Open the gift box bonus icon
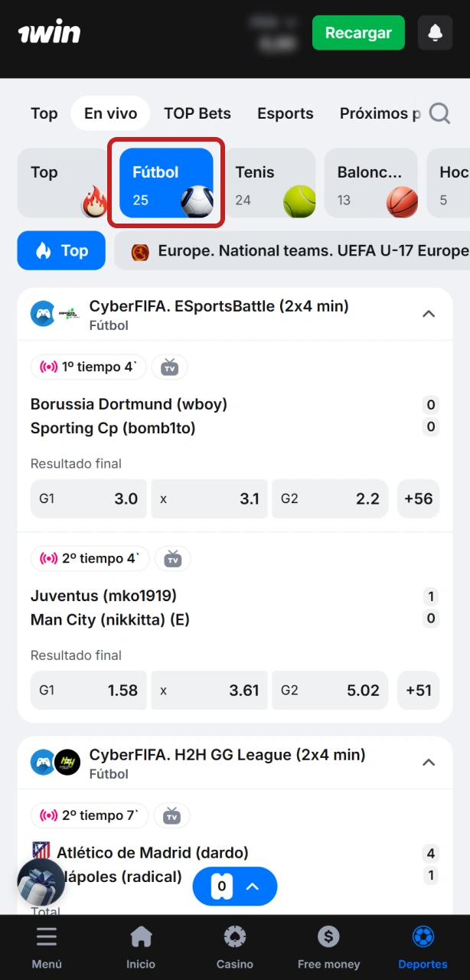This screenshot has width=470, height=980. (x=41, y=882)
